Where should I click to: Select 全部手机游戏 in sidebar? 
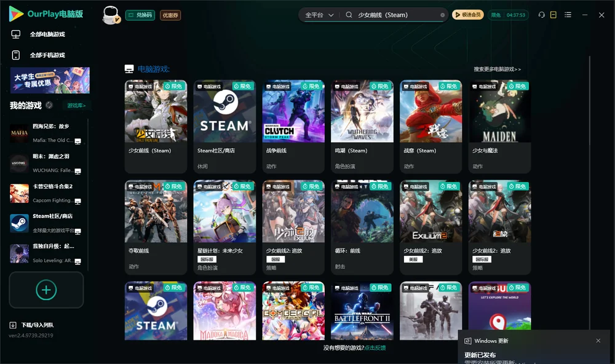[47, 55]
